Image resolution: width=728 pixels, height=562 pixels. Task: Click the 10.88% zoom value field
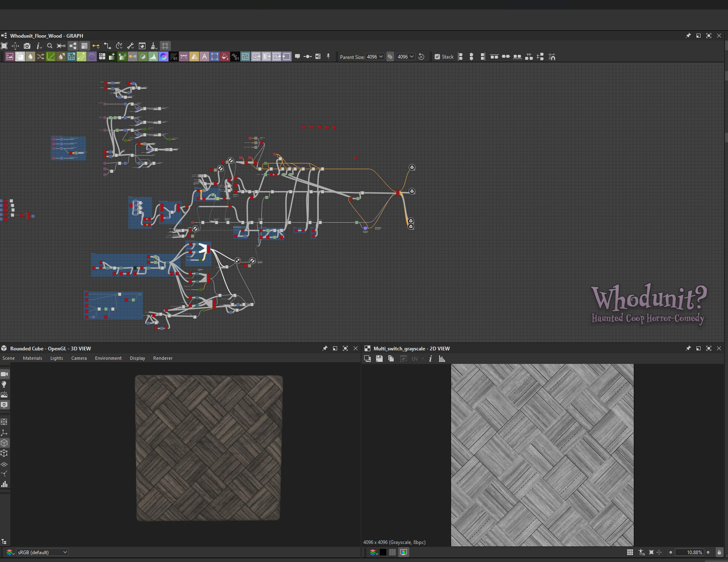pos(689,552)
